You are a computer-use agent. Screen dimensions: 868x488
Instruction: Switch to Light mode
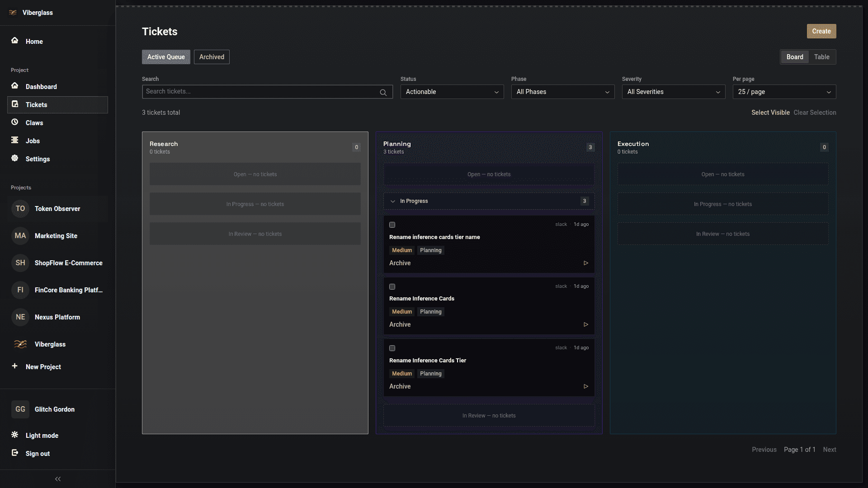coord(42,435)
